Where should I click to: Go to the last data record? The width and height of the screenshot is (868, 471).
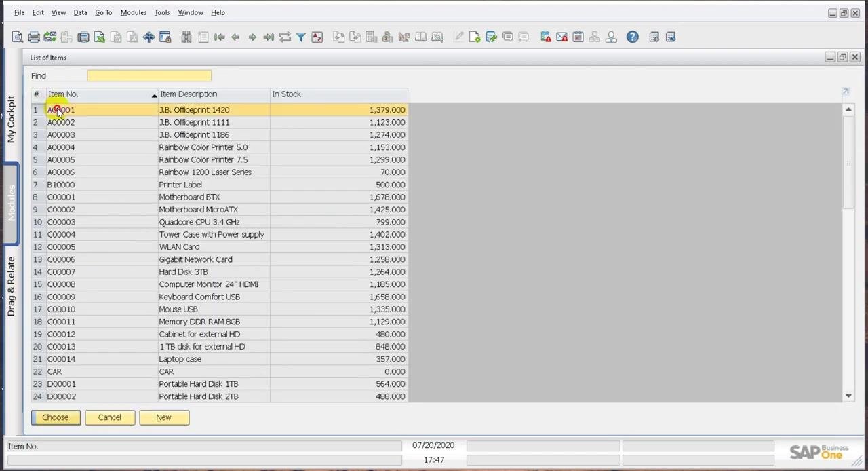pos(268,37)
